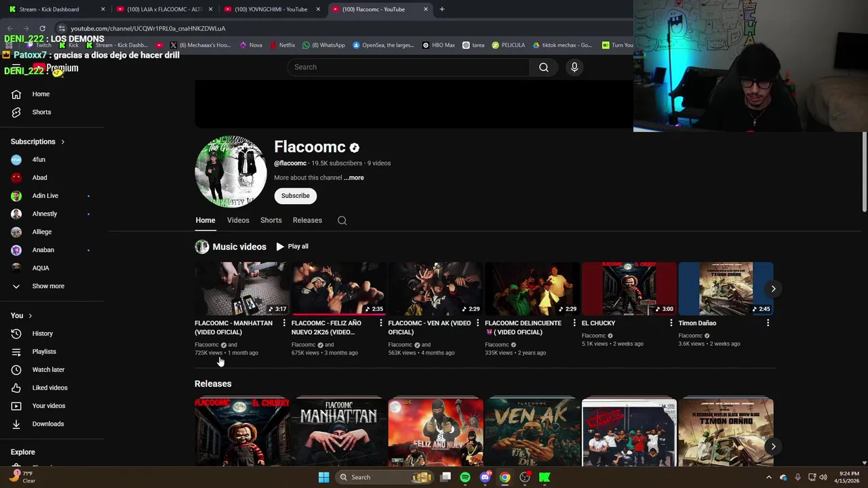Open HBO Max bookmark
Screen dimensions: 868x488
(x=439, y=45)
